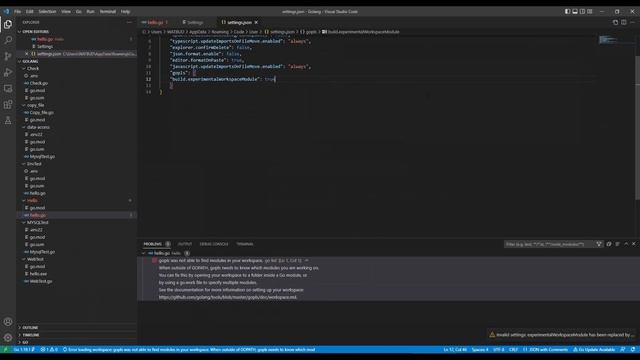This screenshot has width=640, height=360.
Task: Switch problems view as table or tree
Action: (618, 244)
